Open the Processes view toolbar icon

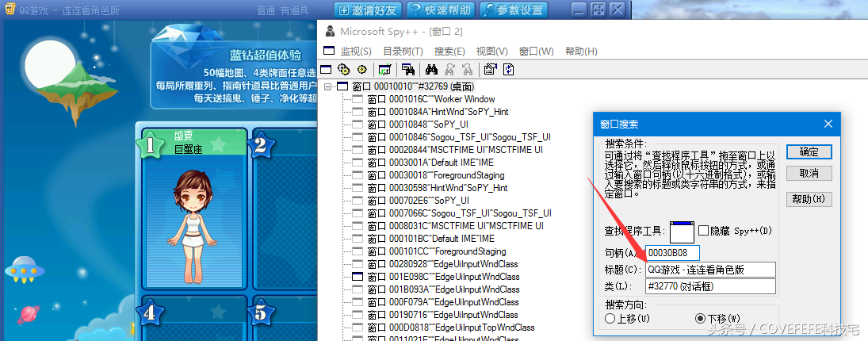coord(344,69)
